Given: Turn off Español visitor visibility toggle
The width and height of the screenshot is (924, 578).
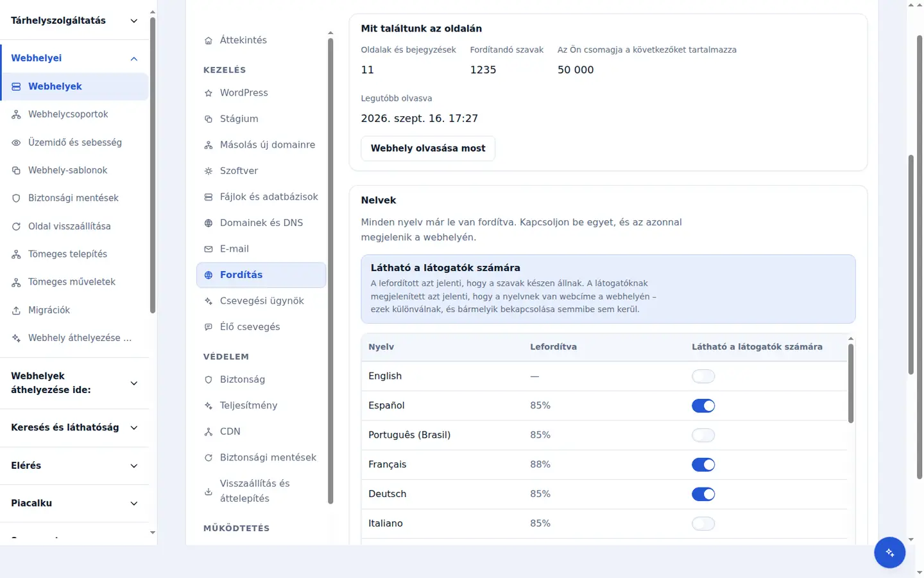Looking at the screenshot, I should [703, 406].
